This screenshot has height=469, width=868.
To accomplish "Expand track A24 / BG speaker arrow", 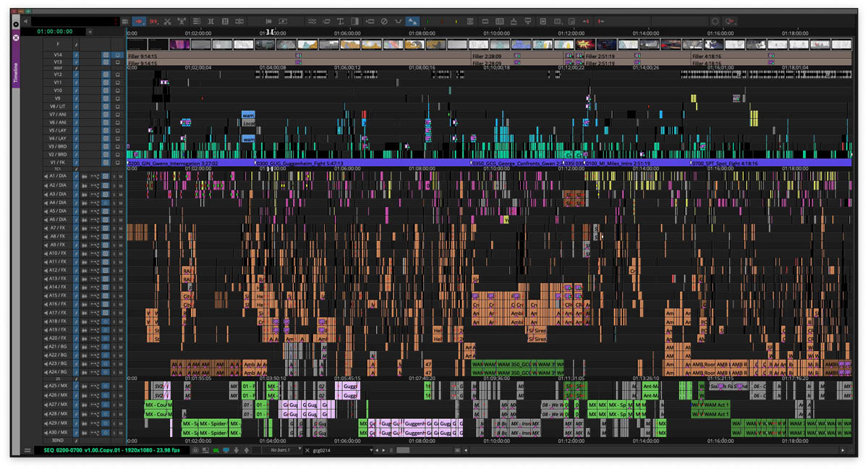I will [46, 372].
